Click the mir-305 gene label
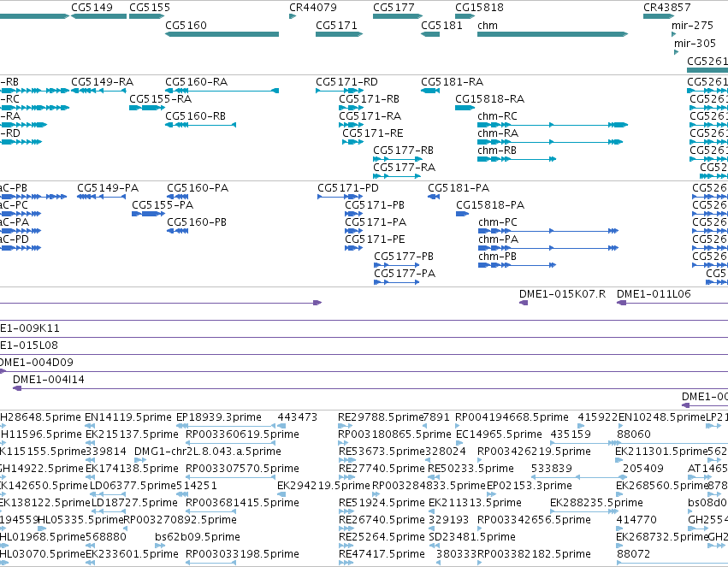Image resolution: width=728 pixels, height=567 pixels. coord(695,43)
